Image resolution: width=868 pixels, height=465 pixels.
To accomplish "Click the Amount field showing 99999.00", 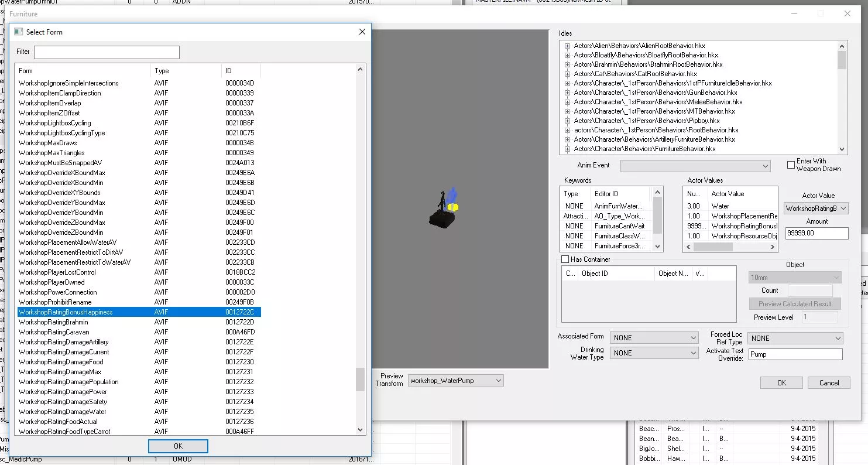I will click(816, 233).
